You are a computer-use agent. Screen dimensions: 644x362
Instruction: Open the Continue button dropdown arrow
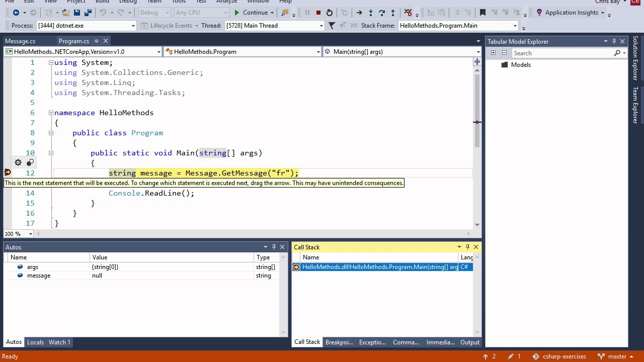coord(272,13)
